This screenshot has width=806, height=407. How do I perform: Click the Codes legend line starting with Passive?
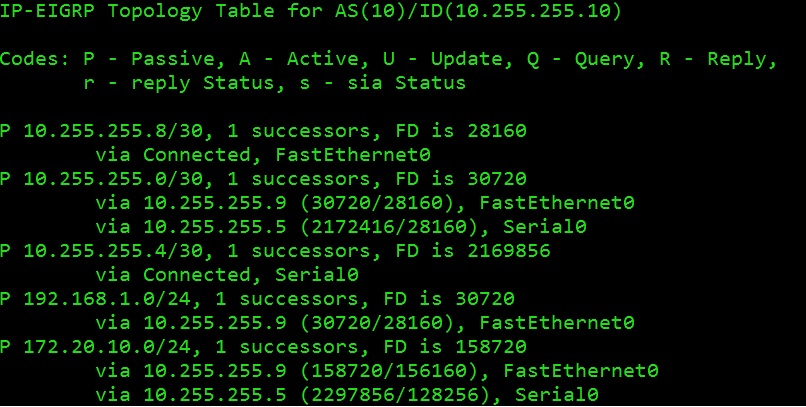tap(388, 59)
